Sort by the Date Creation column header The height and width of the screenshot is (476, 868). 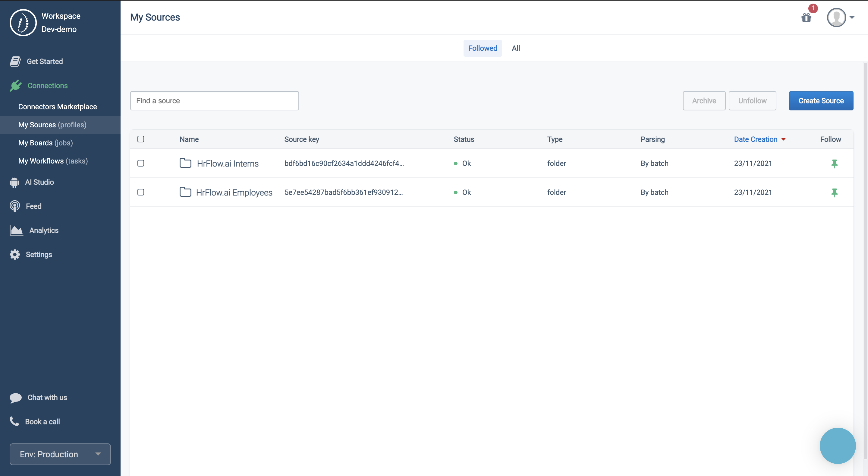(x=756, y=139)
